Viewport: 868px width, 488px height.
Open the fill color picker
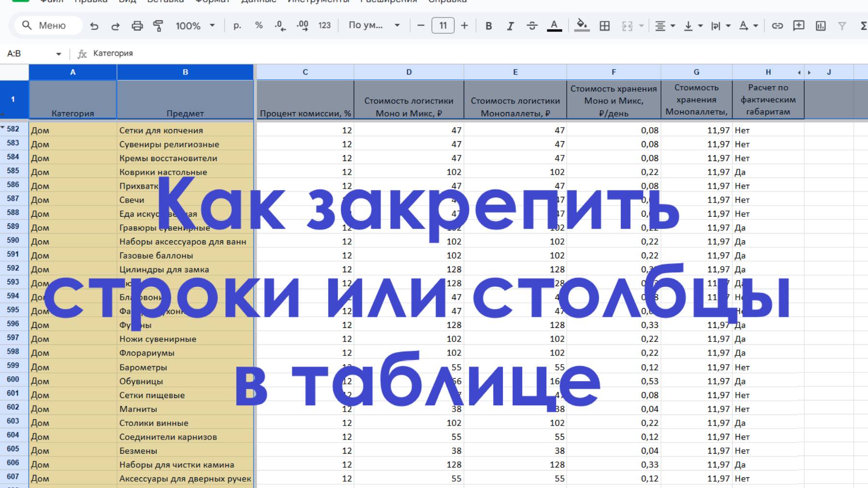pos(582,26)
